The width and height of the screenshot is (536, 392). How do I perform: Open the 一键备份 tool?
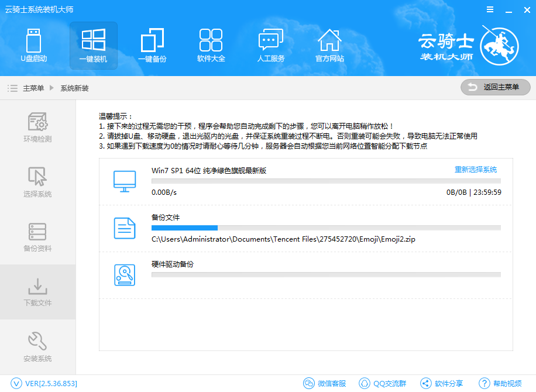tap(152, 46)
